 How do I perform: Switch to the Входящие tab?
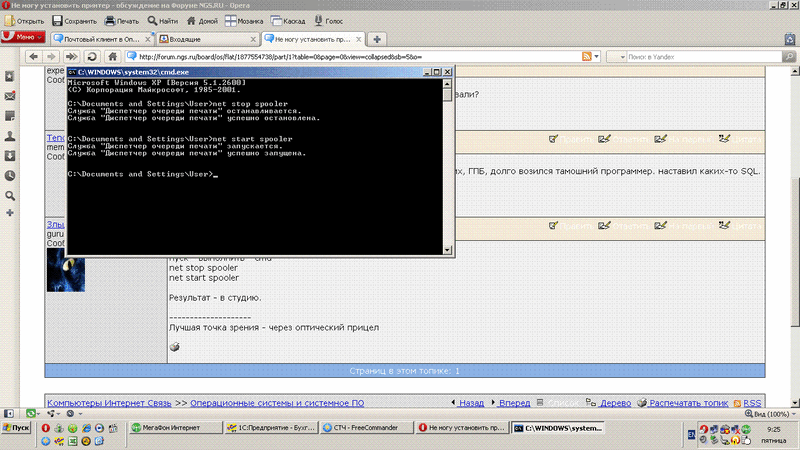(205, 39)
